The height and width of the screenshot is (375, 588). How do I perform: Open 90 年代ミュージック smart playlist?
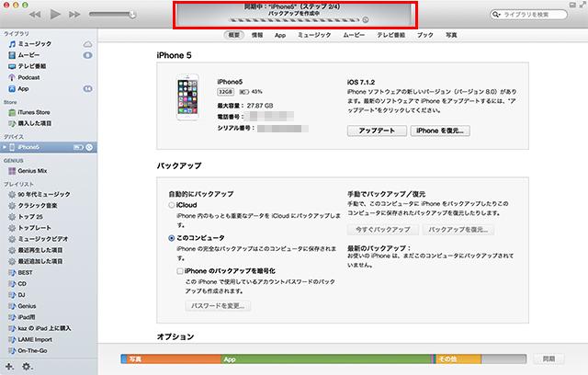40,195
